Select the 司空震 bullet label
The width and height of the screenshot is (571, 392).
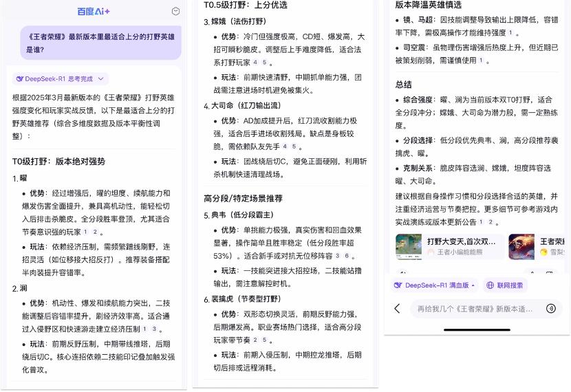pos(414,47)
